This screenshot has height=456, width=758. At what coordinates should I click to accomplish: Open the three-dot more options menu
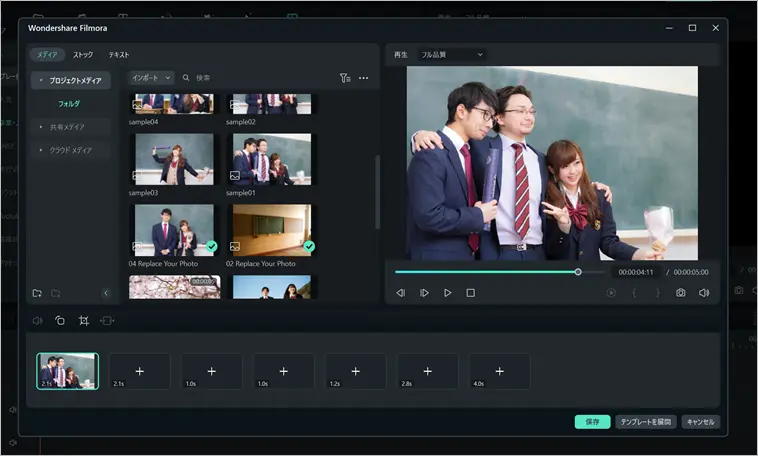(x=364, y=78)
